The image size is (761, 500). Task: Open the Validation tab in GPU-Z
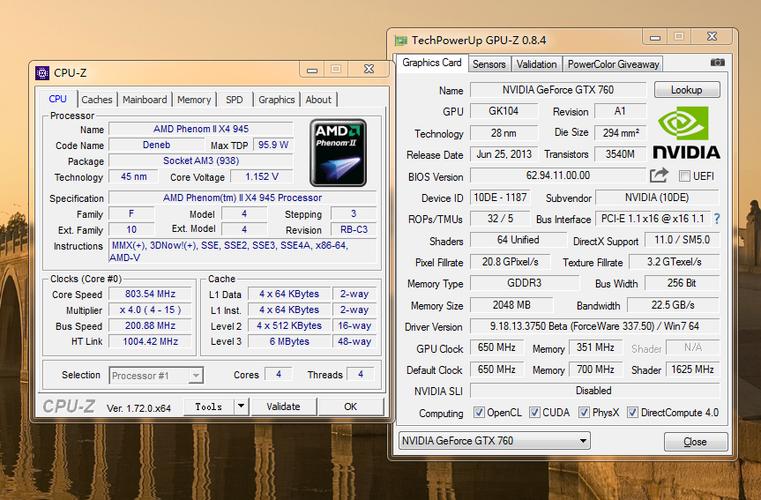click(x=536, y=64)
